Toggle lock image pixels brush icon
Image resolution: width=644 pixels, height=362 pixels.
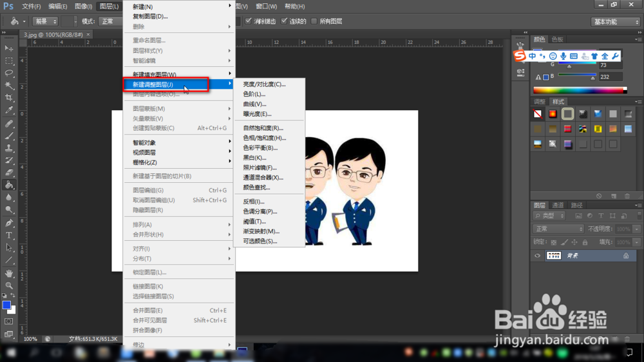click(564, 242)
